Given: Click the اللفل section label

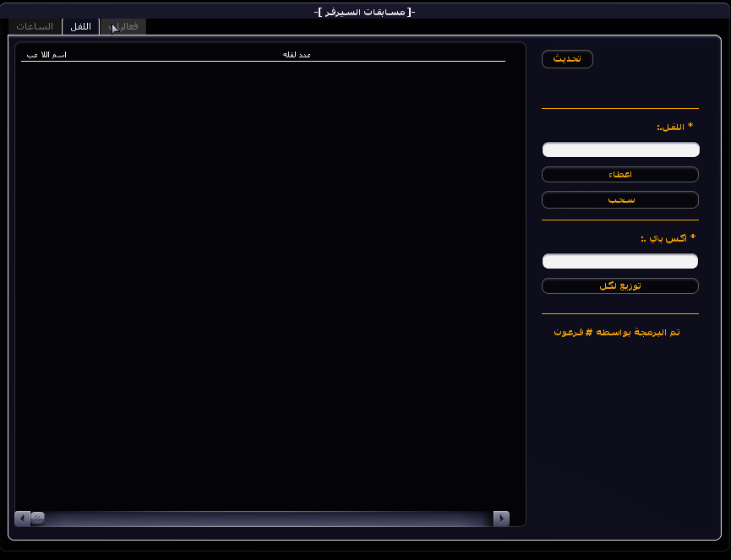Looking at the screenshot, I should 674,127.
